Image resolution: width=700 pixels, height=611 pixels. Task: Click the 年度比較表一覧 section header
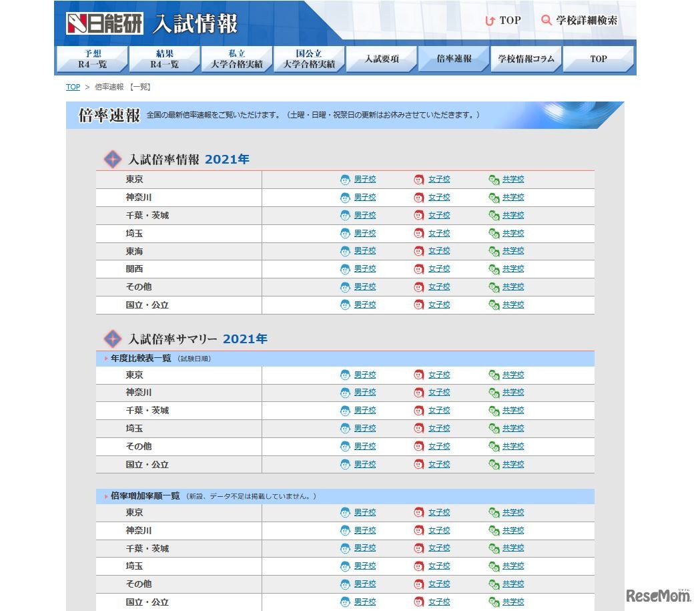[345, 359]
